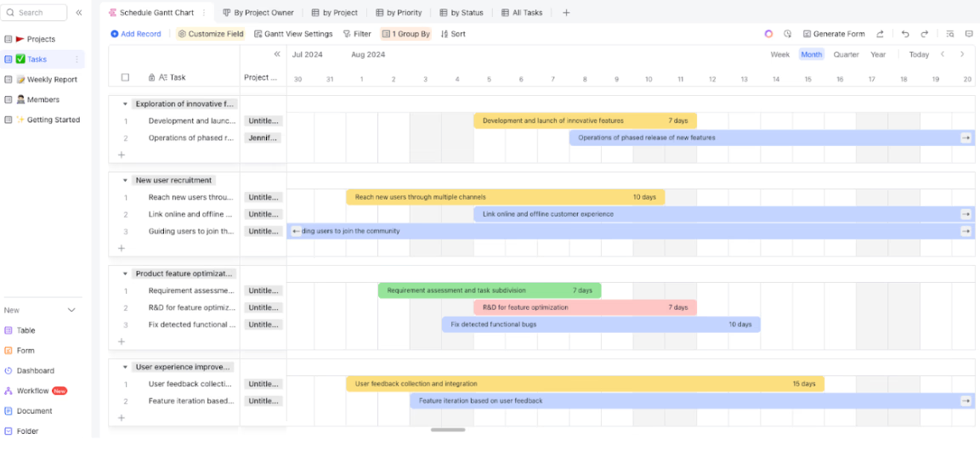
Task: Jump to the end of Link online and offline bar
Action: 966,214
